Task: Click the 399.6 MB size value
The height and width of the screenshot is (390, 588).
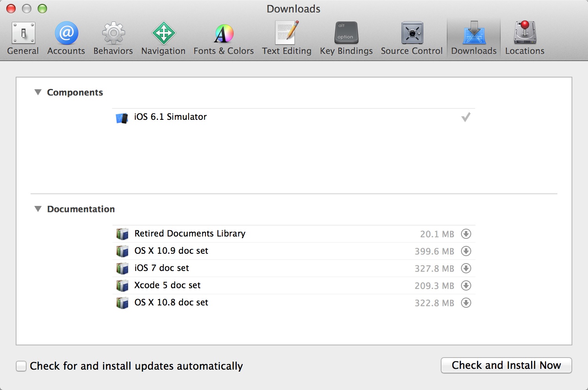Action: pyautogui.click(x=434, y=251)
